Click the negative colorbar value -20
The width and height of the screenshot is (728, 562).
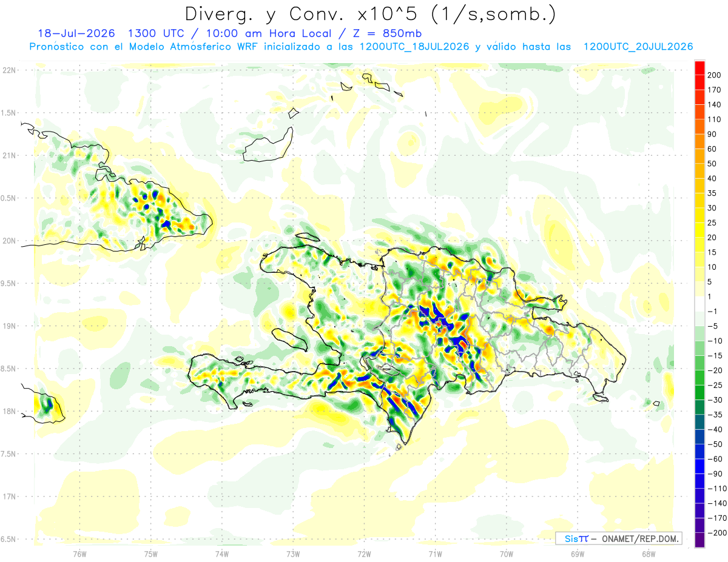(x=714, y=370)
